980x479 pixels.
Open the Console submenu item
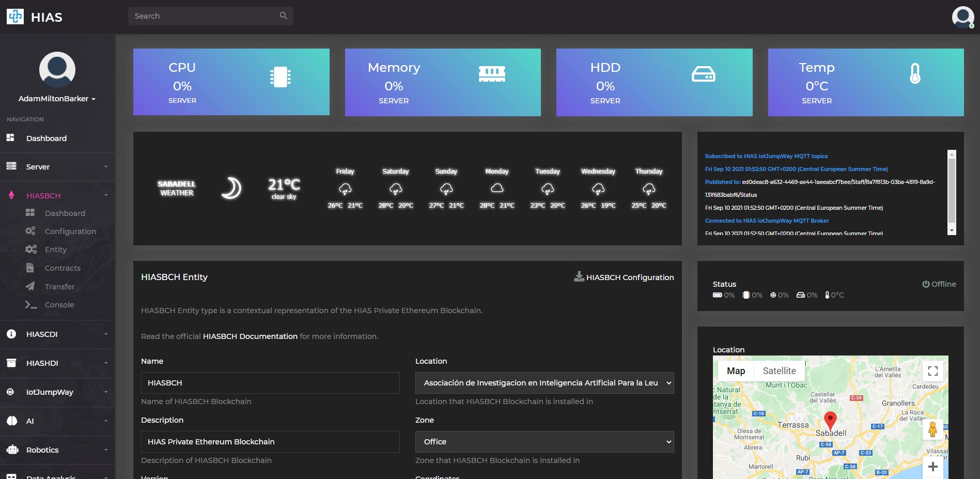(x=59, y=305)
